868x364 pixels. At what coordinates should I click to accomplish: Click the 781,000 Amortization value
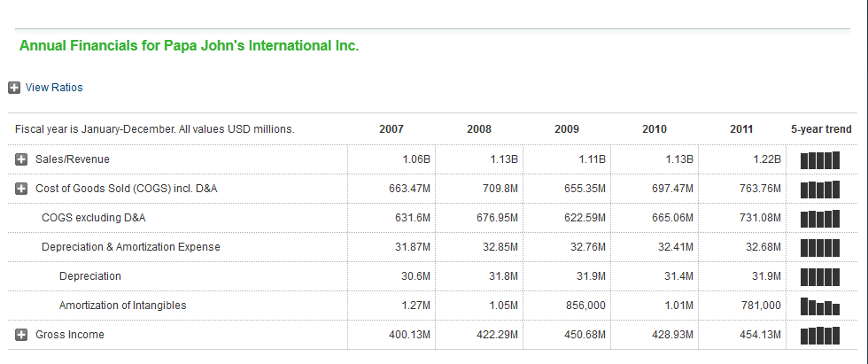coord(761,306)
